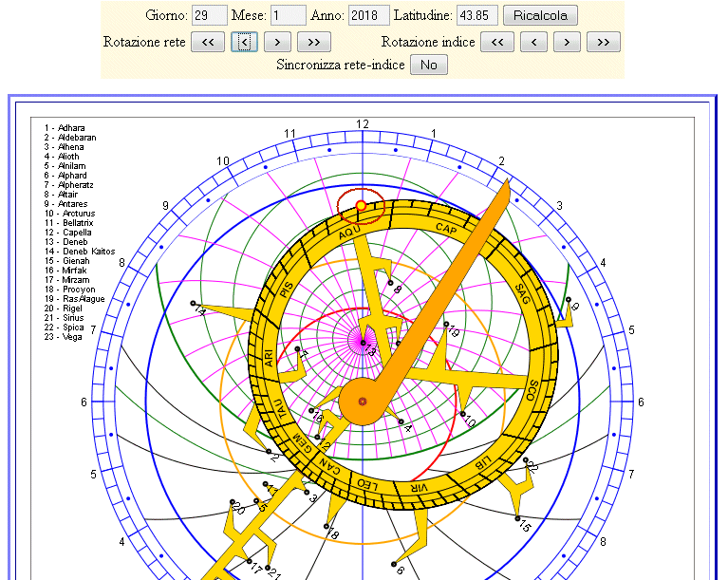Screen dimensions: 728x580
Task: Click indice fast rotate forward button
Action: (x=603, y=42)
